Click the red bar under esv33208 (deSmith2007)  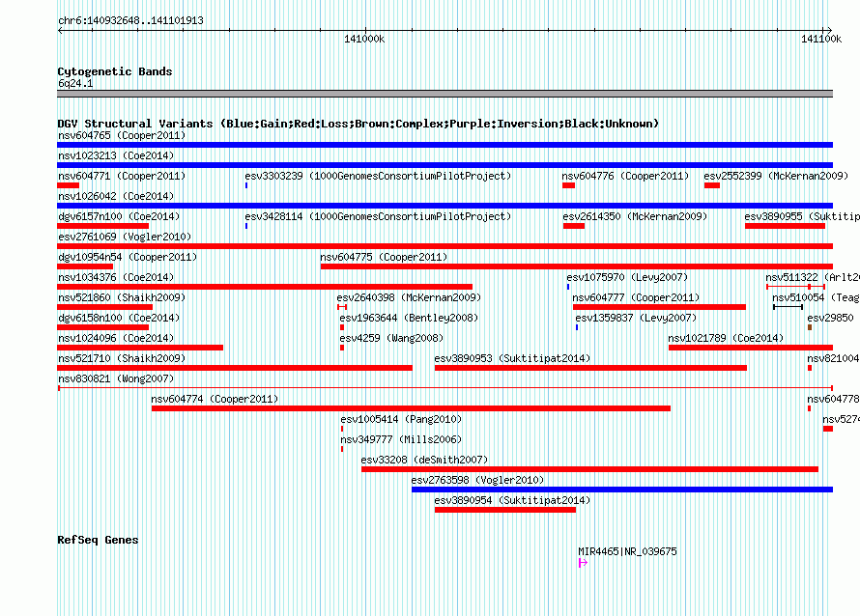(x=589, y=469)
